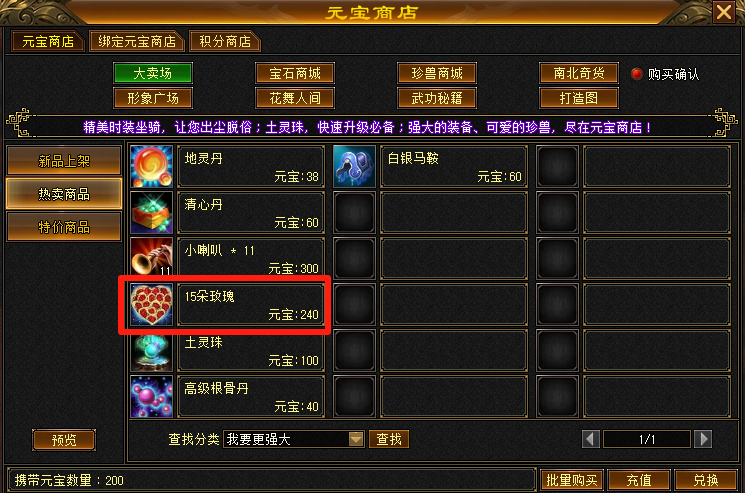Click the 批量购买 button
745x493 pixels.
pos(572,481)
